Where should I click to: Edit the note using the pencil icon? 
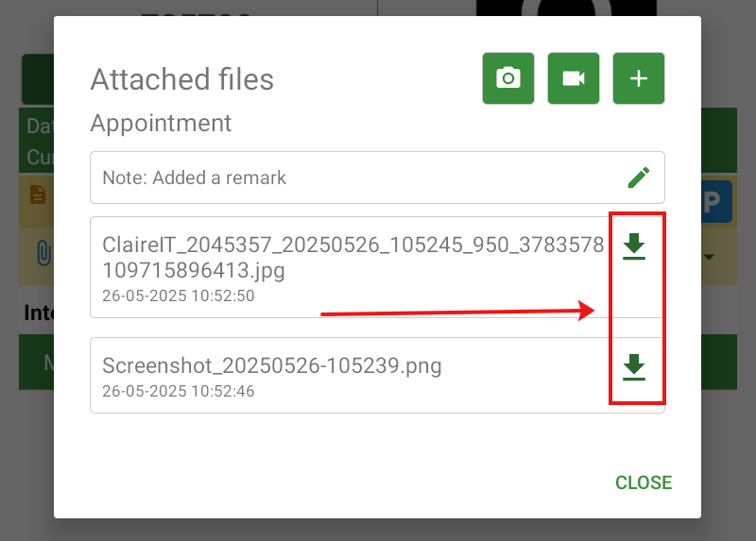pos(639,178)
